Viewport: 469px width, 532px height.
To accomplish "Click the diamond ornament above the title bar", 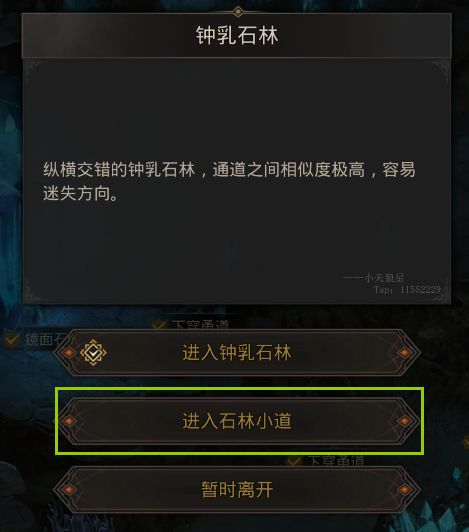I will (238, 12).
